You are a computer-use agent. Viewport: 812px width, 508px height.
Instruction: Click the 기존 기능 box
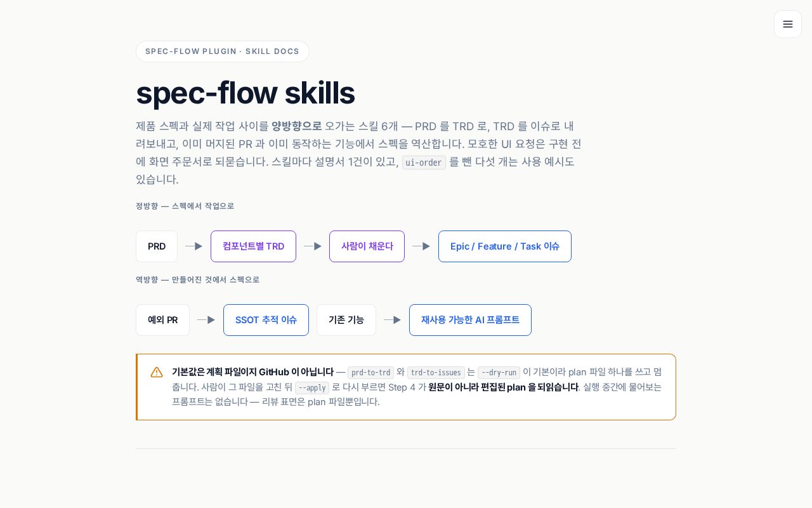[x=346, y=320]
